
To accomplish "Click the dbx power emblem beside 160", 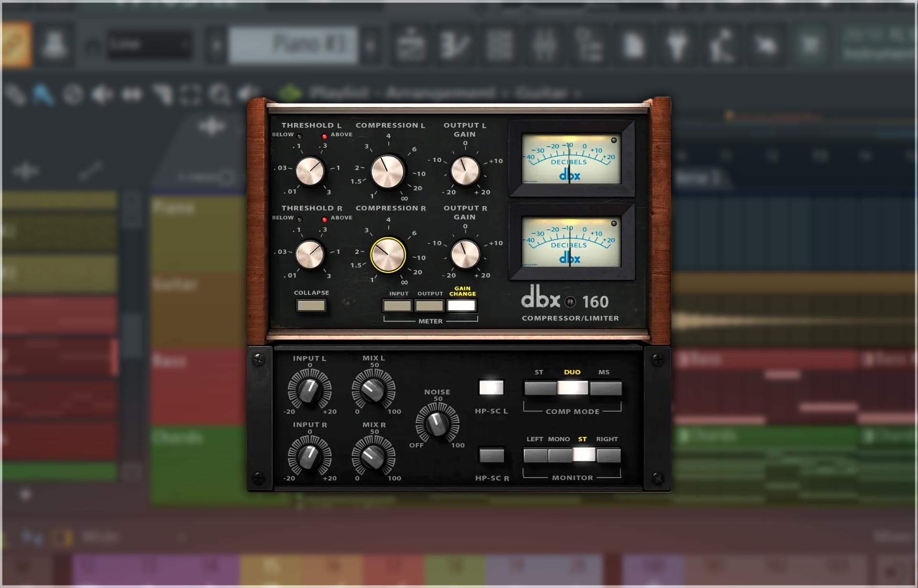I will tap(570, 302).
